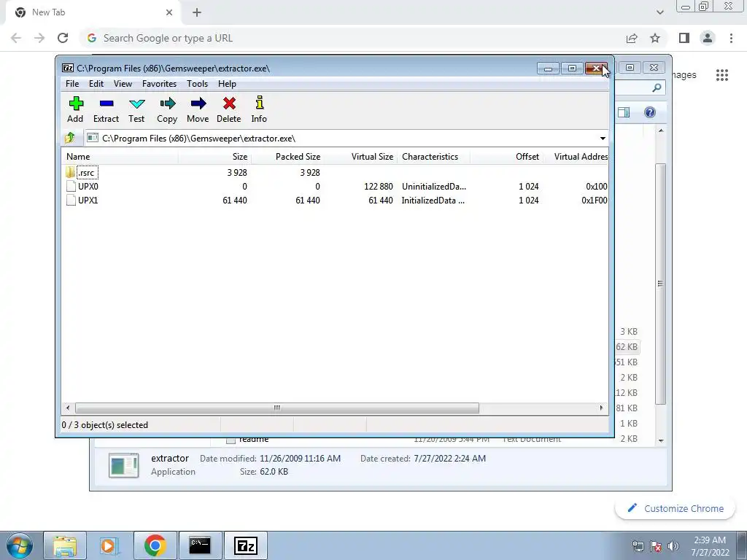
Task: Click the UPX0 virtual size 122 880
Action: coord(379,187)
